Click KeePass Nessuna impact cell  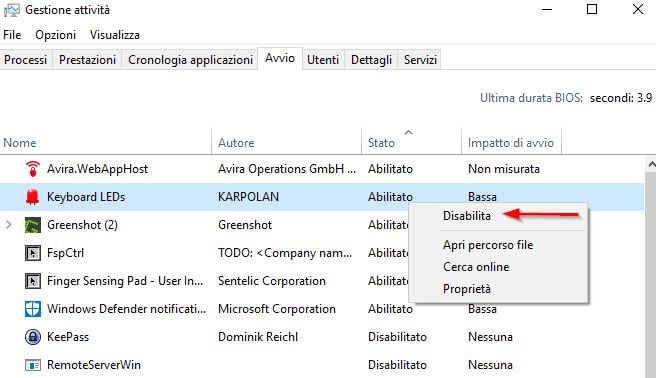tap(490, 337)
